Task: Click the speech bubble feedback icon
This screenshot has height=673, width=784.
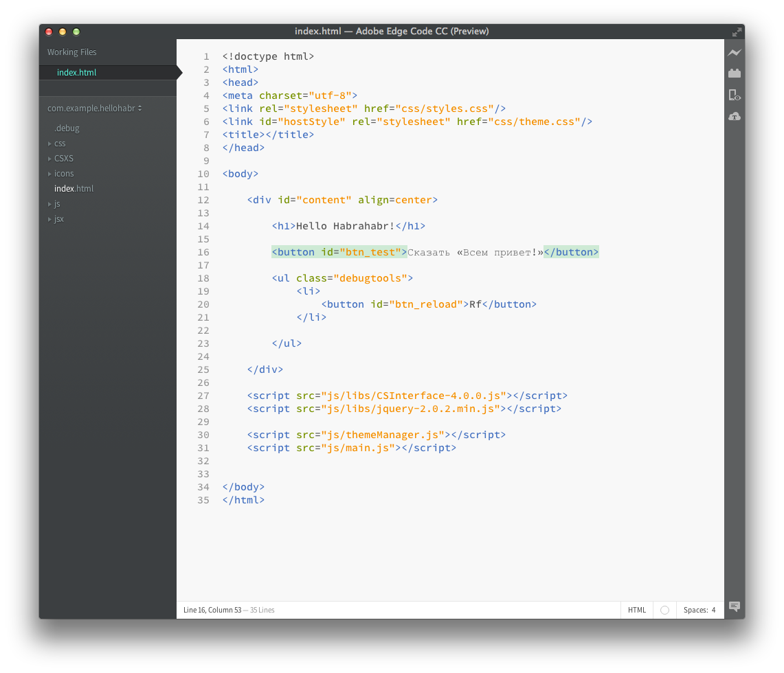Action: pyautogui.click(x=734, y=606)
